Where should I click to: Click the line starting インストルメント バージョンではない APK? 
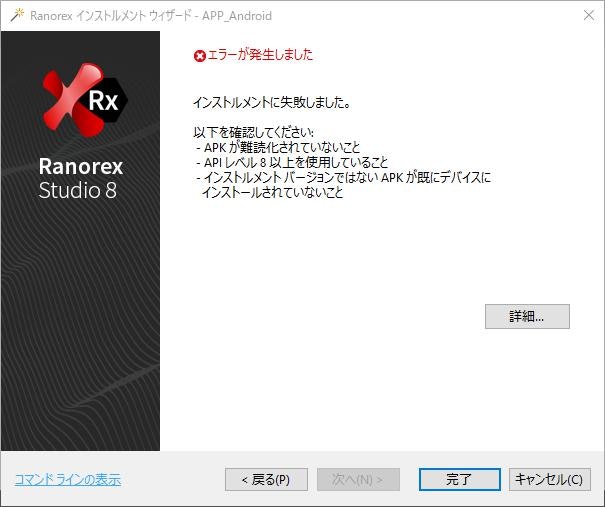click(343, 177)
